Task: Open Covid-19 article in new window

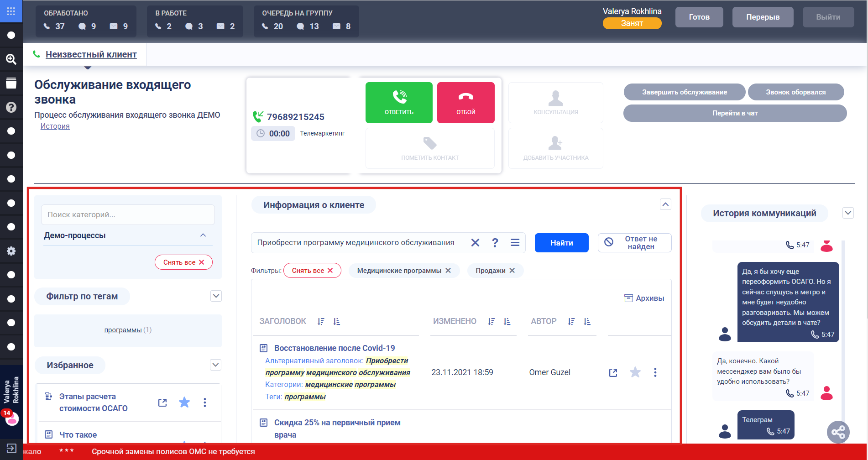Action: (x=613, y=373)
